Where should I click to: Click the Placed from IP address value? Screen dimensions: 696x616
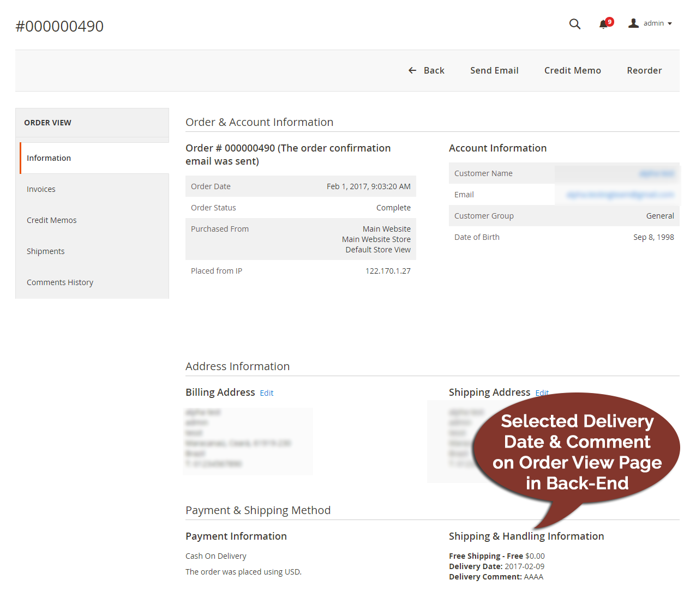click(388, 270)
